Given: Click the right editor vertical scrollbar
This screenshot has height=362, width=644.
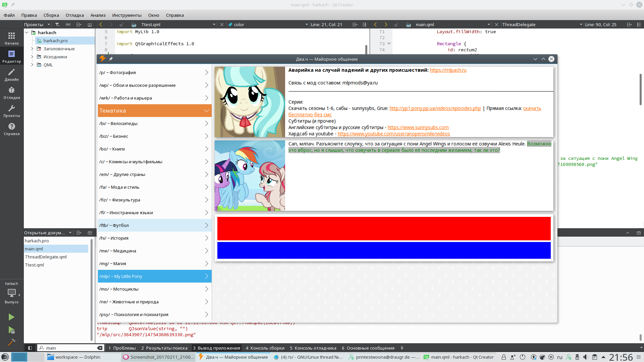Looking at the screenshot, I should [640, 90].
